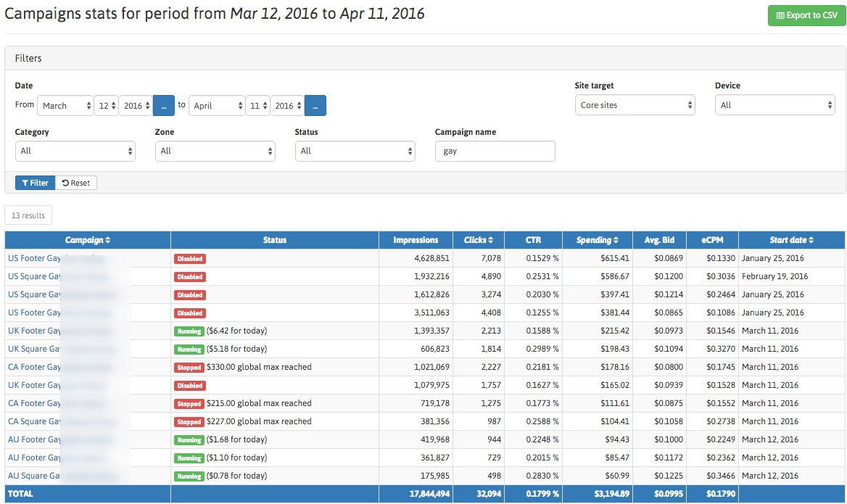Open the Category dropdown
The image size is (847, 504).
(75, 151)
